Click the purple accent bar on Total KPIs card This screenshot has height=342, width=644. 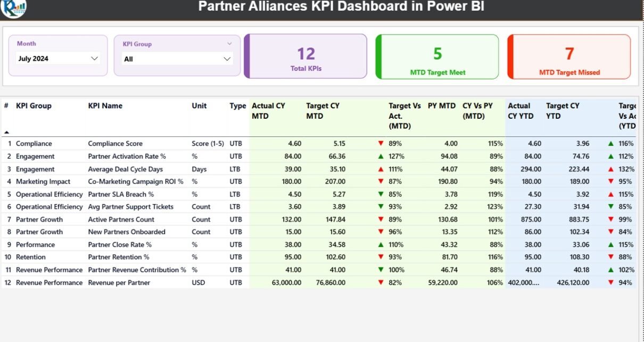(x=246, y=57)
